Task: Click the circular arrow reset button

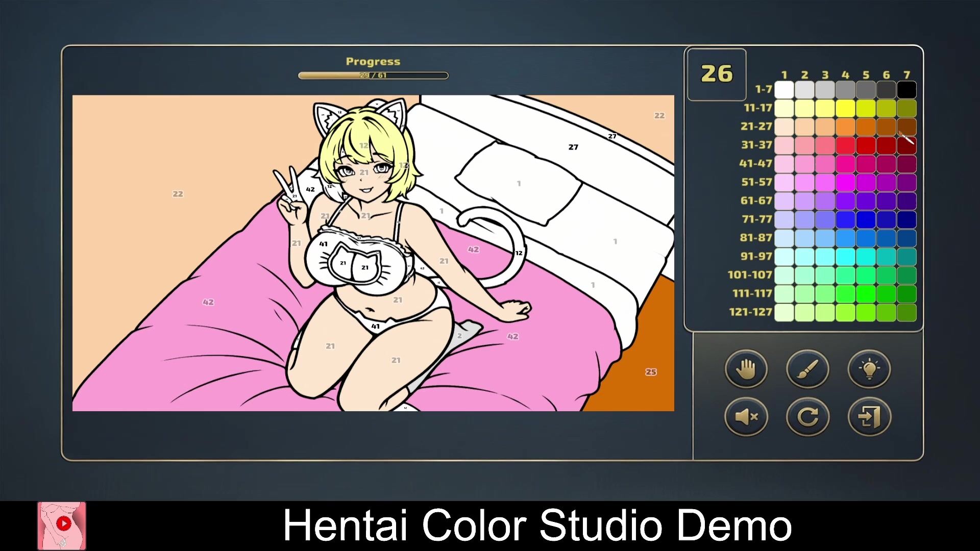Action: click(x=807, y=417)
